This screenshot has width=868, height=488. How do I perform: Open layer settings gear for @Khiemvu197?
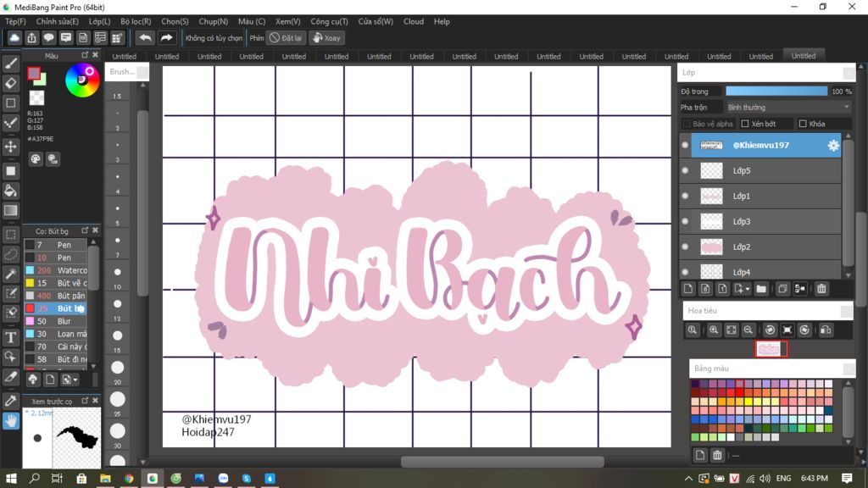point(833,145)
